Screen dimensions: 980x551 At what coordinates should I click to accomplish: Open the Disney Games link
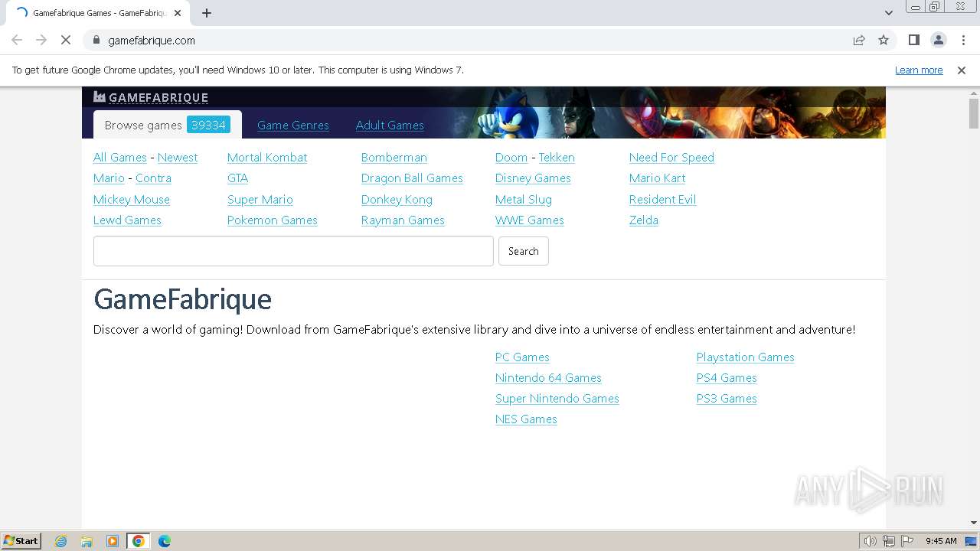(533, 178)
